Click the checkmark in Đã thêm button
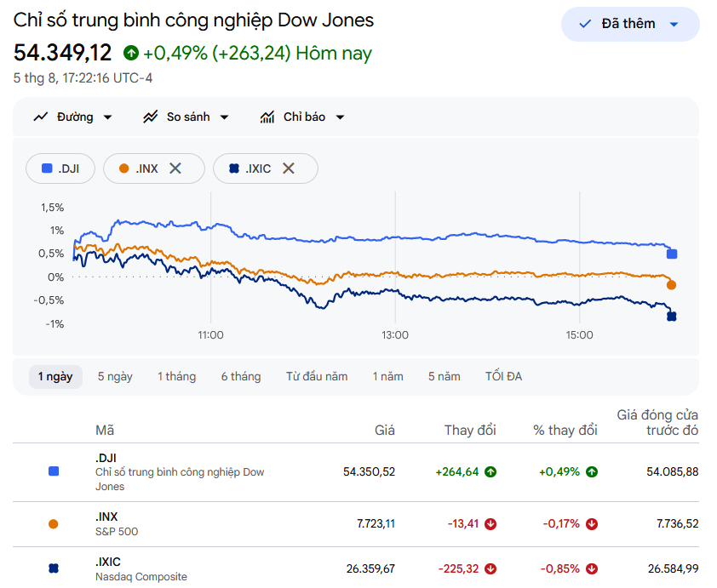Image resolution: width=717 pixels, height=588 pixels. (x=585, y=24)
